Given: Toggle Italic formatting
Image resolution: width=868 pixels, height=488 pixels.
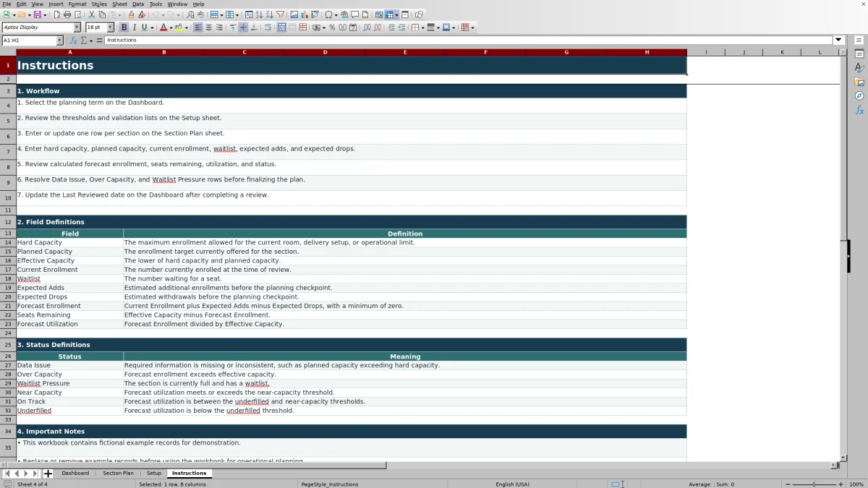Looking at the screenshot, I should (x=134, y=27).
